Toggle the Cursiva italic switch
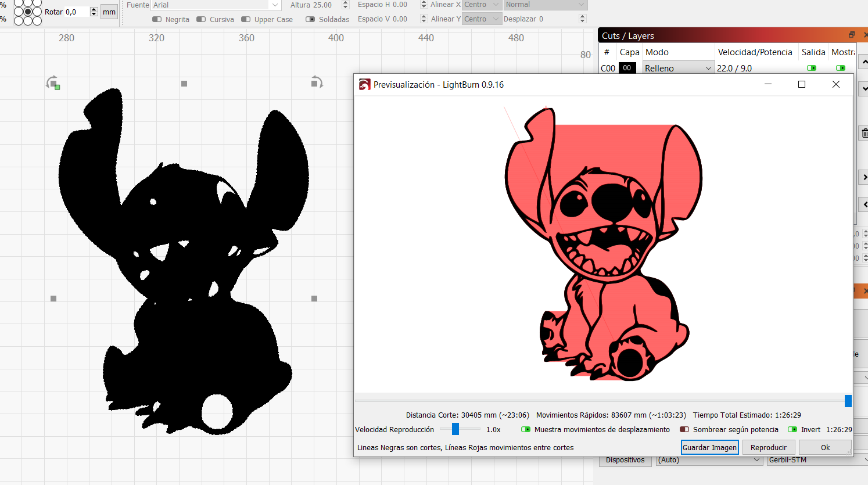868x485 pixels. 201,19
